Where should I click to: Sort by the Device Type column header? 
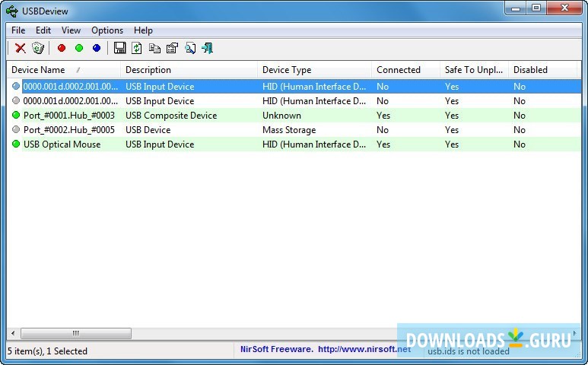(x=314, y=70)
